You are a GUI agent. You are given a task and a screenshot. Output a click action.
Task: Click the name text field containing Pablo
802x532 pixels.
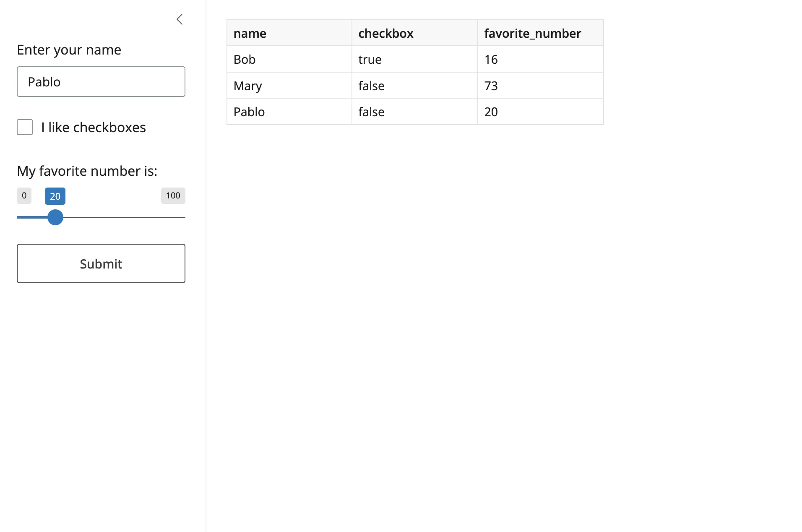tap(101, 82)
